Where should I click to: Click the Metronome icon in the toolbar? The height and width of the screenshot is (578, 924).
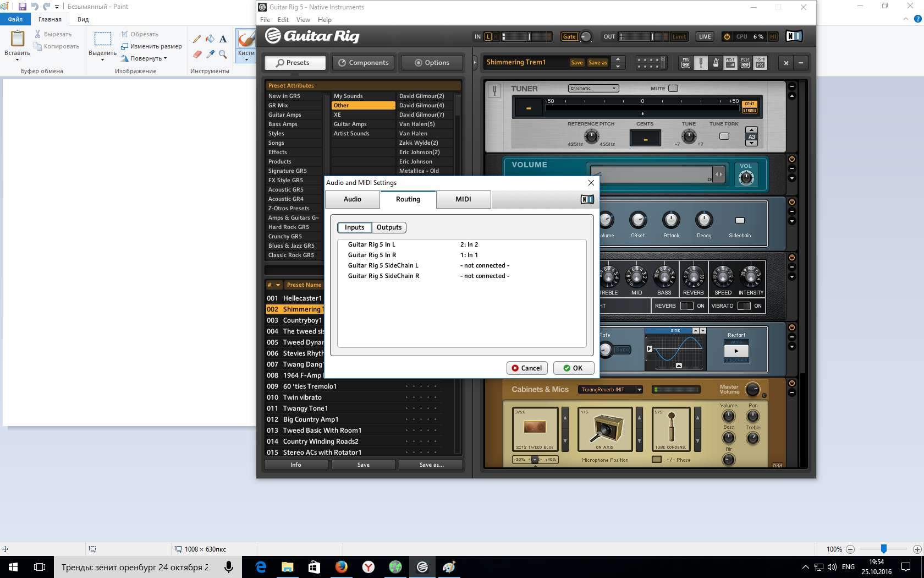(x=716, y=63)
